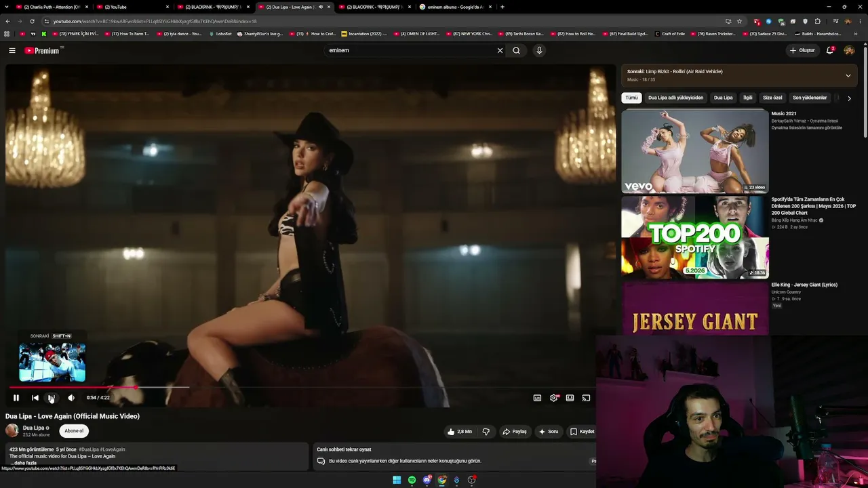Start voice search with microphone
868x488 pixels.
pyautogui.click(x=539, y=50)
